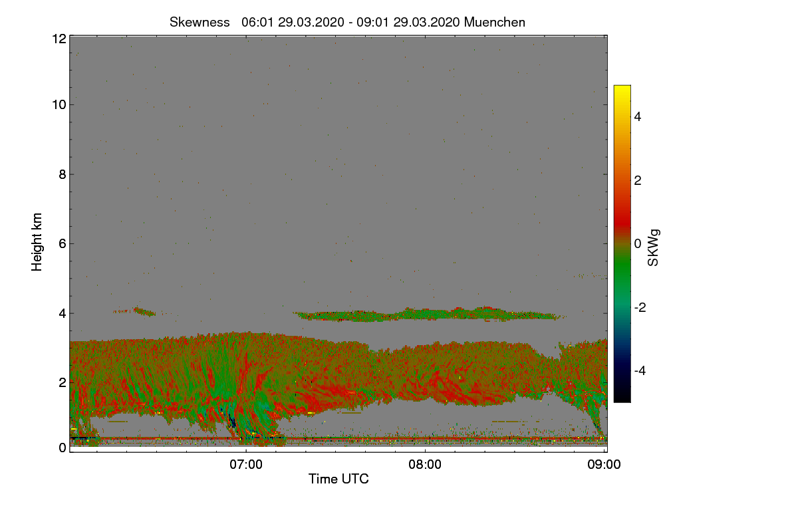
Task: Click the yellow top of the colorbar
Action: click(622, 92)
